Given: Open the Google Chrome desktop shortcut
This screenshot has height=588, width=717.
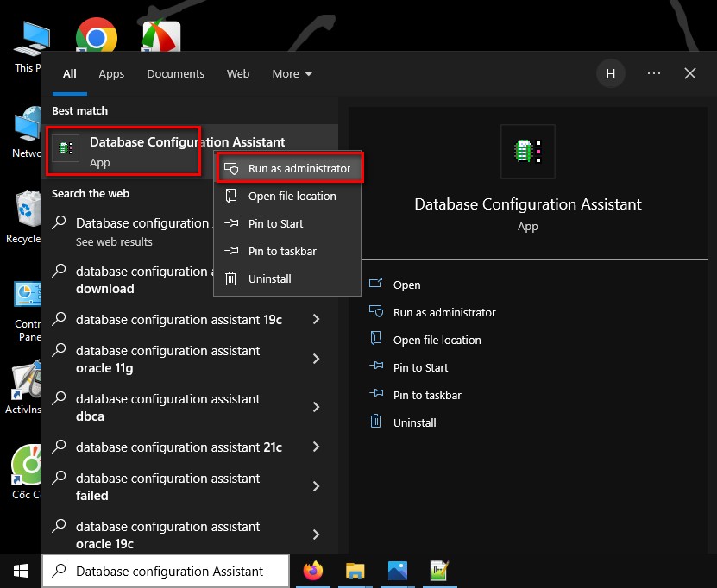Looking at the screenshot, I should [x=96, y=35].
